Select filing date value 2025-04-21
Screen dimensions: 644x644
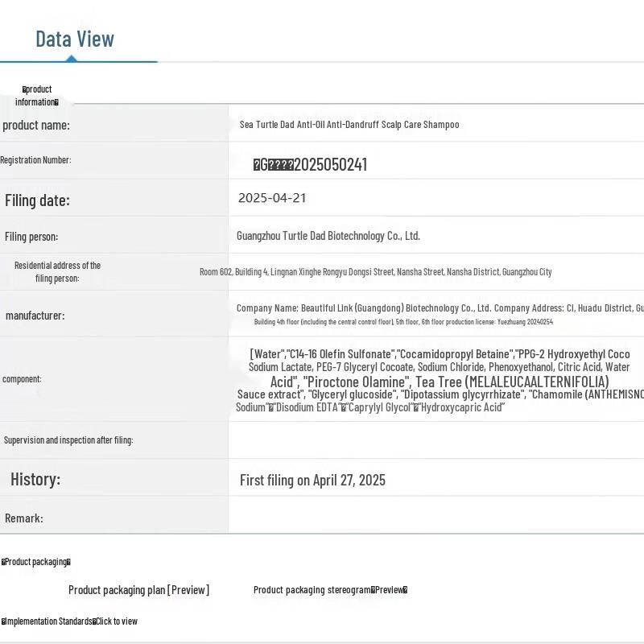click(272, 198)
